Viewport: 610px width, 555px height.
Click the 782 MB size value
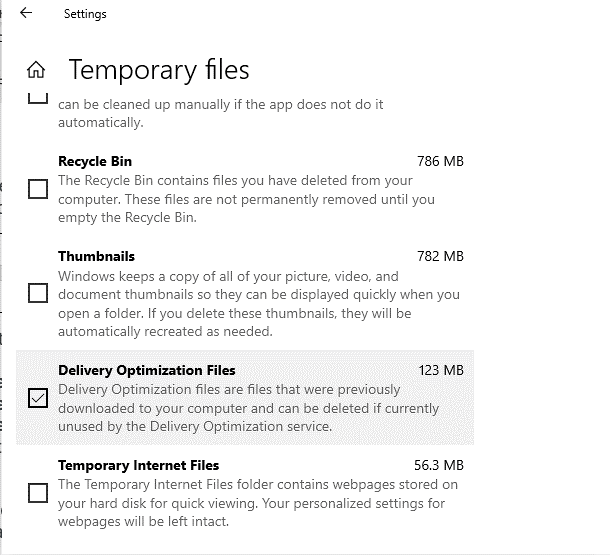click(x=440, y=256)
